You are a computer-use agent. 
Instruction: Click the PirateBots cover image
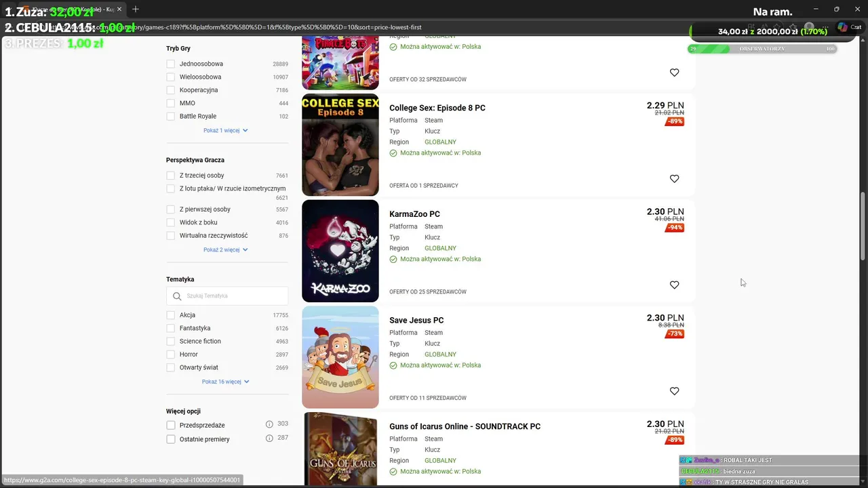tap(340, 62)
